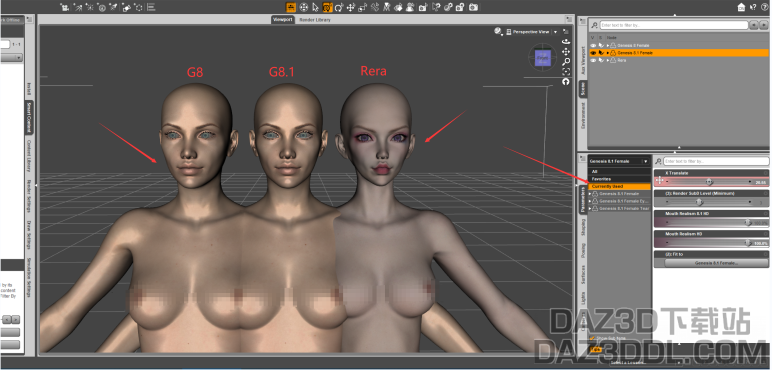
Task: Toggle selectability of Genesis 8 Female
Action: click(601, 45)
